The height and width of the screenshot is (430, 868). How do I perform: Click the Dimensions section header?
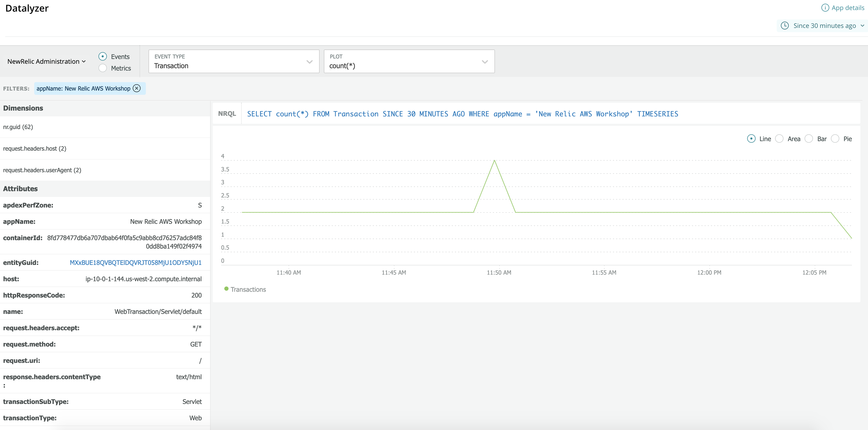tap(105, 108)
